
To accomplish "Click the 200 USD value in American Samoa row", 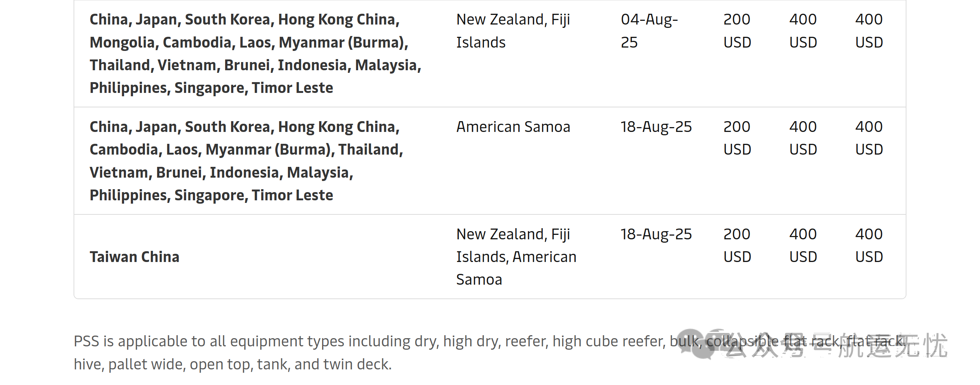I will coord(737,138).
